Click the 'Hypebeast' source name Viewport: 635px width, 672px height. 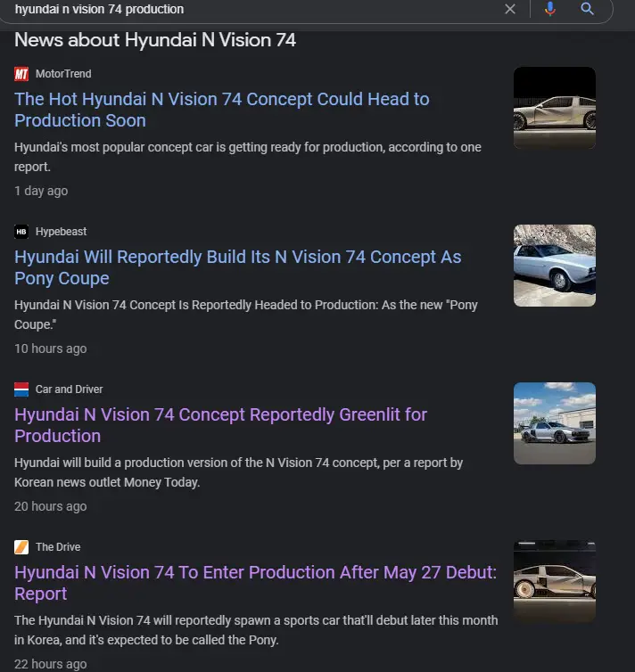tap(61, 232)
